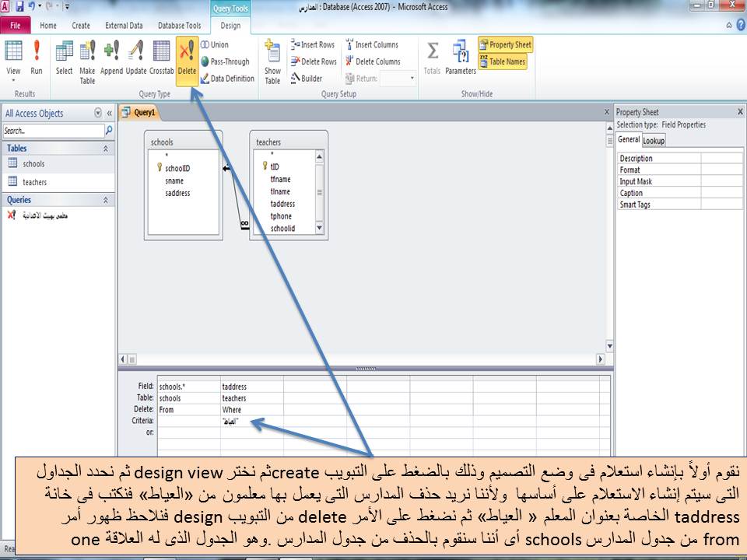Click the View button in Results group
The width and height of the screenshot is (747, 560).
[13, 58]
